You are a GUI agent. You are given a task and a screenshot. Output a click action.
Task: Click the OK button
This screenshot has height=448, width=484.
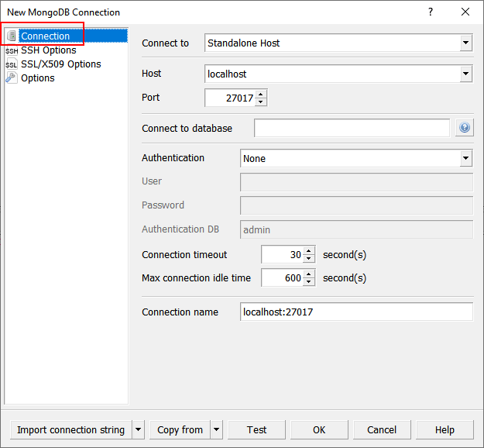pos(319,429)
